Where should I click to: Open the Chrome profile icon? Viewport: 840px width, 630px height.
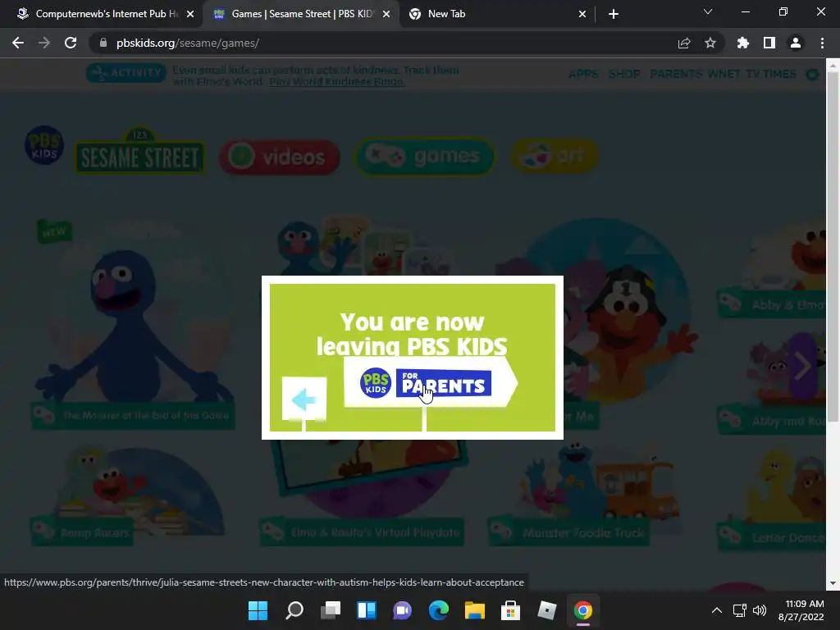click(796, 43)
